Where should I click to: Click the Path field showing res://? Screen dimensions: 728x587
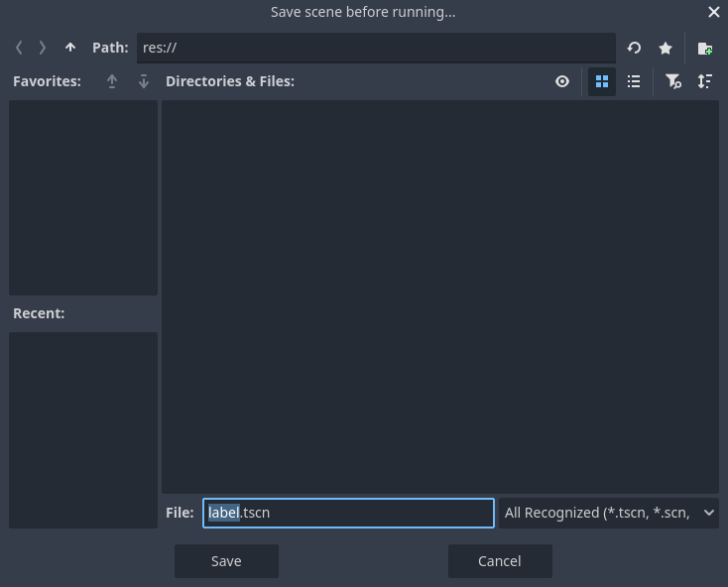point(376,48)
